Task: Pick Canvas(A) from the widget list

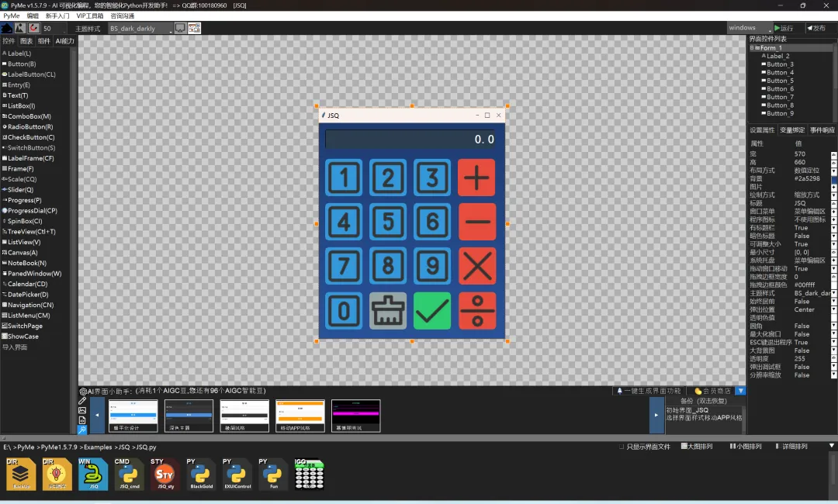Action: tap(23, 253)
